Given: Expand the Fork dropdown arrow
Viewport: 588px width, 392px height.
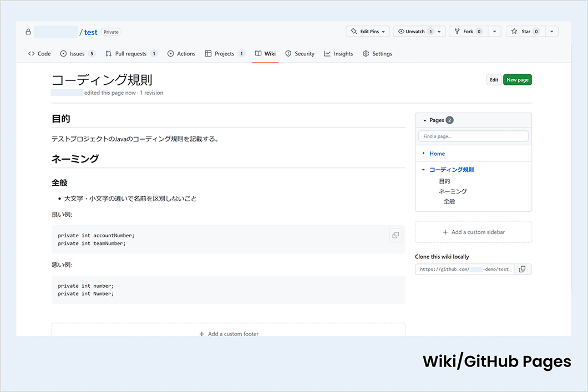Looking at the screenshot, I should coord(495,32).
